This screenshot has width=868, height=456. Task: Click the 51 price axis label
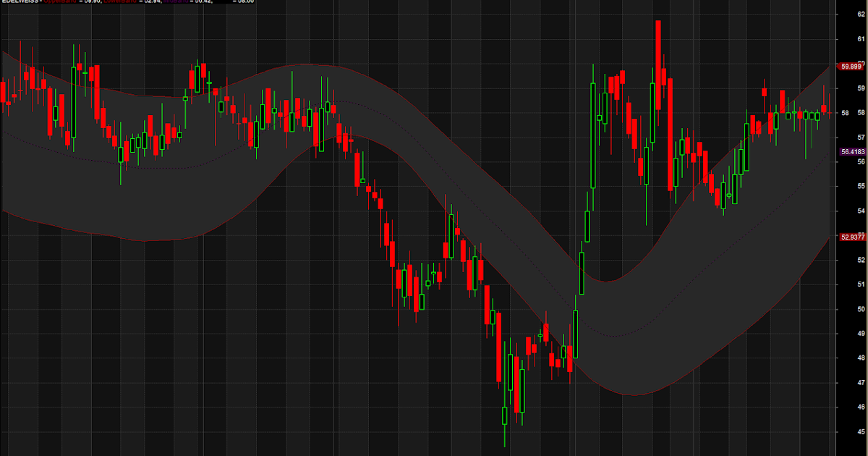(861, 284)
